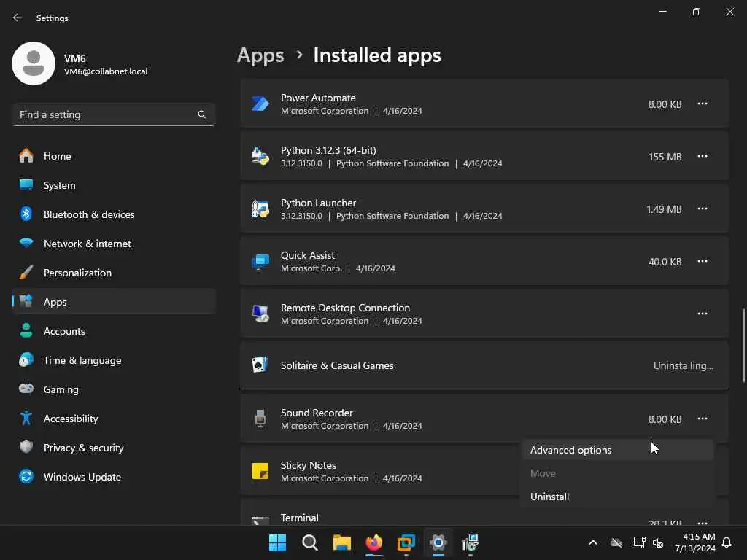Screen dimensions: 747x560
Task: Open Bluetooth & devices settings
Action: coord(113,214)
